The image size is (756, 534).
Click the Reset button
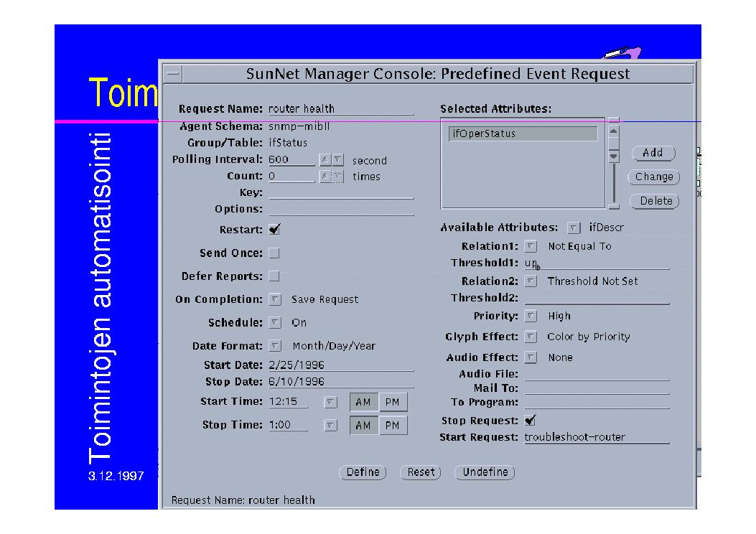[421, 472]
